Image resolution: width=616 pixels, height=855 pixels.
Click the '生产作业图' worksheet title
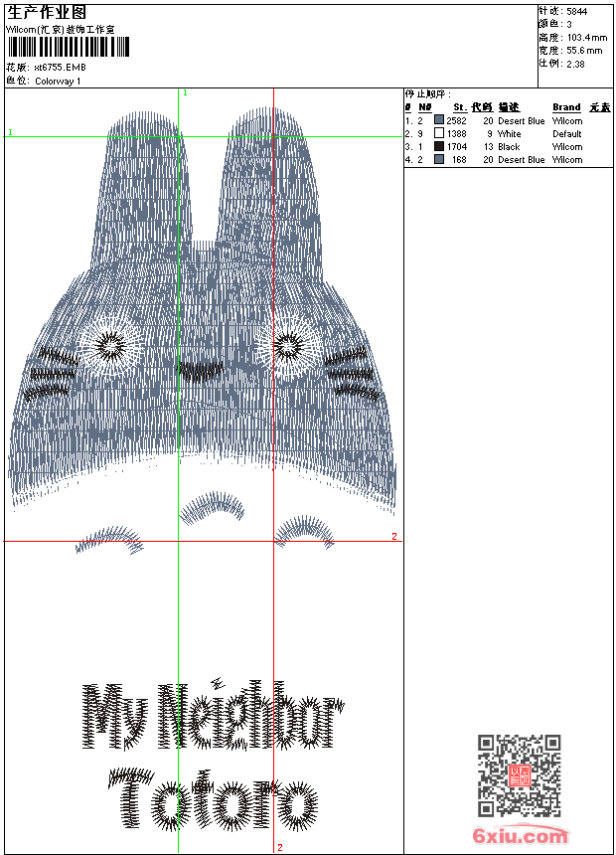pyautogui.click(x=47, y=13)
